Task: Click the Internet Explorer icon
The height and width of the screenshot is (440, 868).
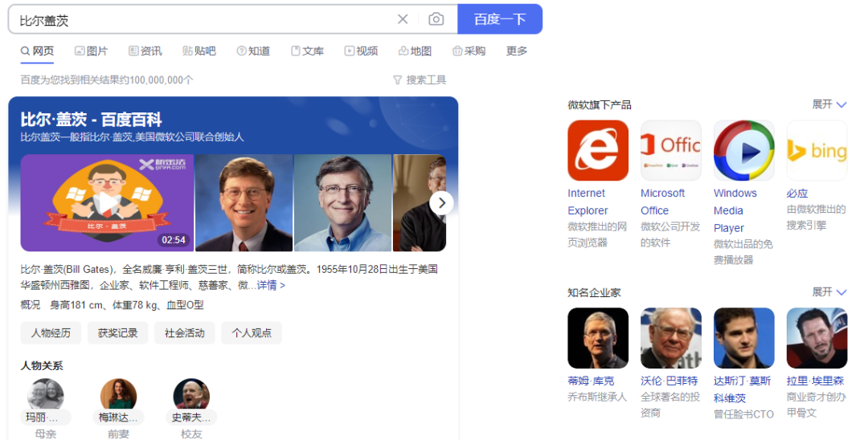Action: 598,150
